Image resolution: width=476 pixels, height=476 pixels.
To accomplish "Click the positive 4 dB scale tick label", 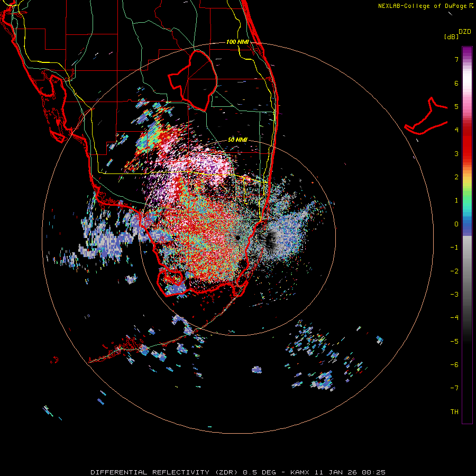I will coord(456,130).
